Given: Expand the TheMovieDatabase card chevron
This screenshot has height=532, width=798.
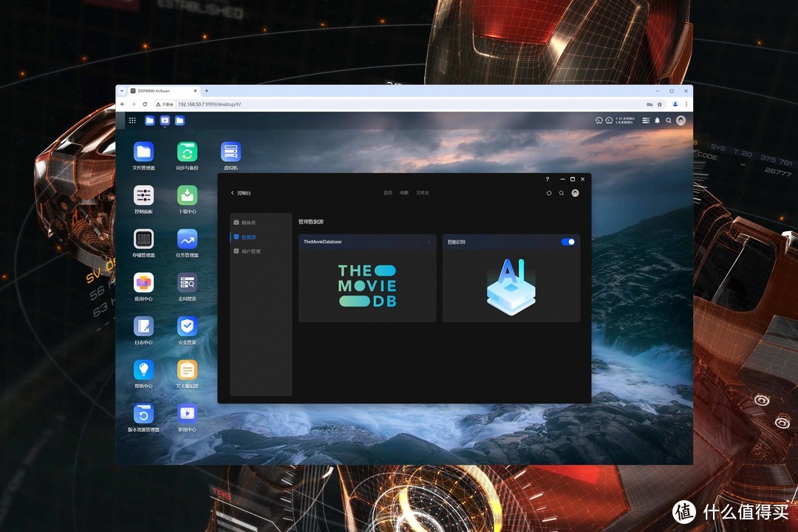Looking at the screenshot, I should pyautogui.click(x=429, y=242).
